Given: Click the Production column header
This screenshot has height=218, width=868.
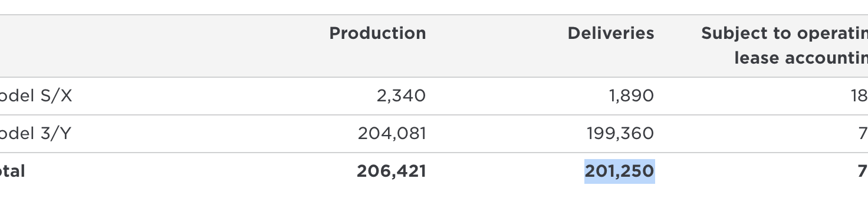Looking at the screenshot, I should (377, 34).
